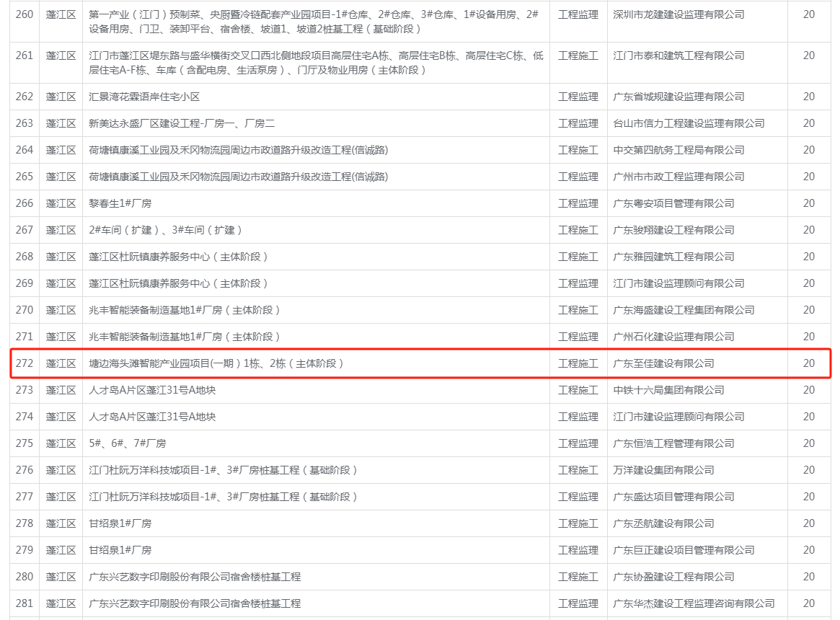Viewport: 840px width, 620px height.
Task: Select row number 276 cell
Action: [x=25, y=470]
